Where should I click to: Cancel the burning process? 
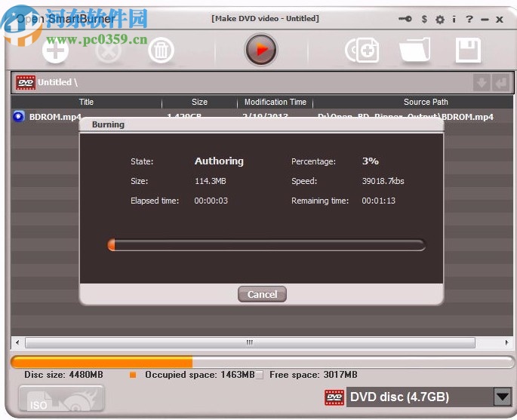click(x=262, y=294)
